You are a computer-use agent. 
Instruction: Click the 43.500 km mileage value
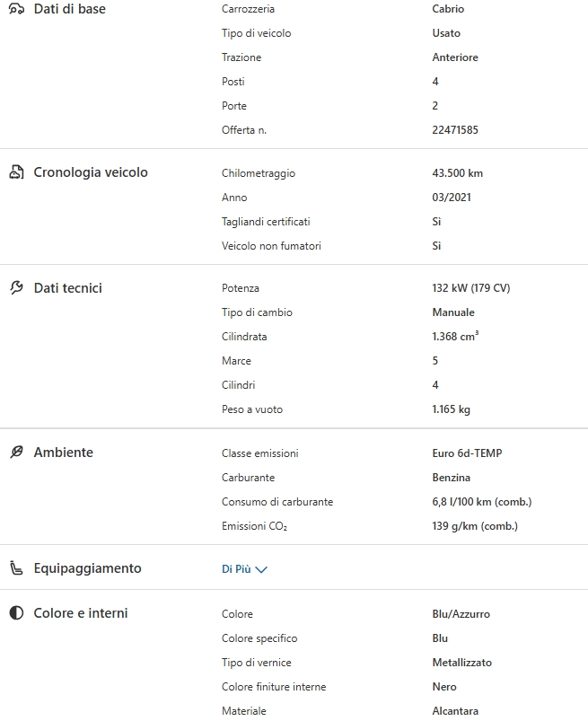click(x=457, y=173)
